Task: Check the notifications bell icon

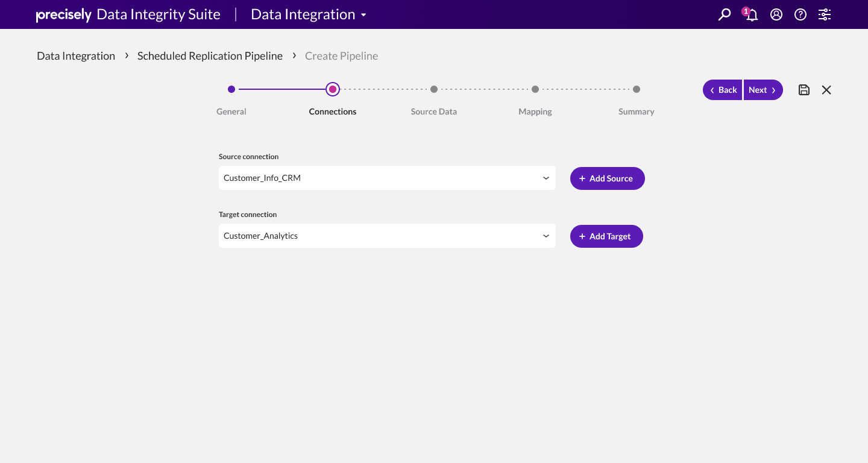Action: pos(751,14)
